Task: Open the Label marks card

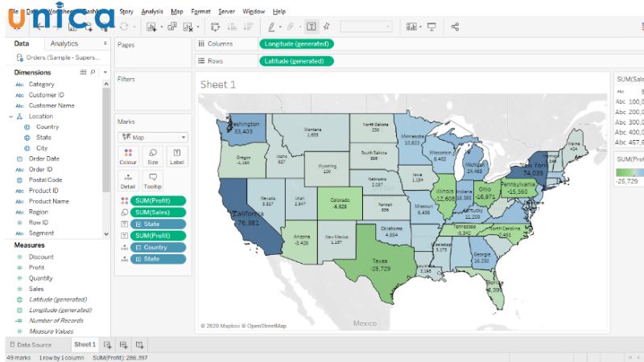Action: [x=177, y=155]
